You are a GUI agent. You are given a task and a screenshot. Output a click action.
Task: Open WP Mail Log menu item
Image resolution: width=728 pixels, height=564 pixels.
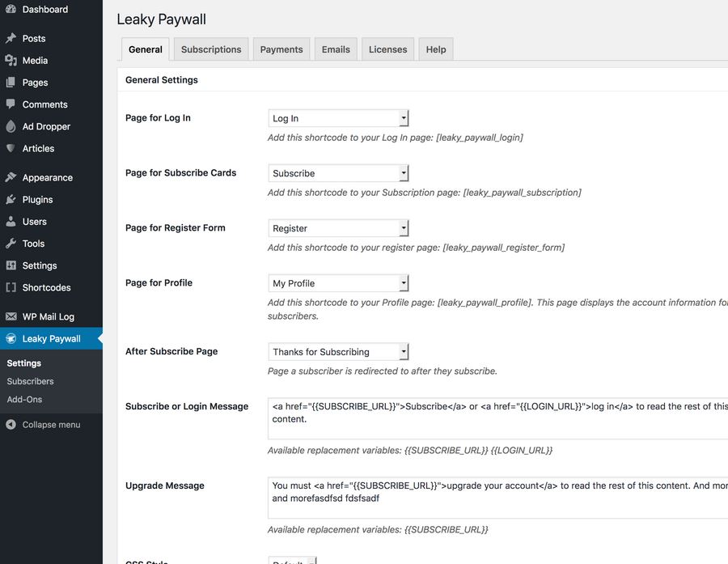51,316
